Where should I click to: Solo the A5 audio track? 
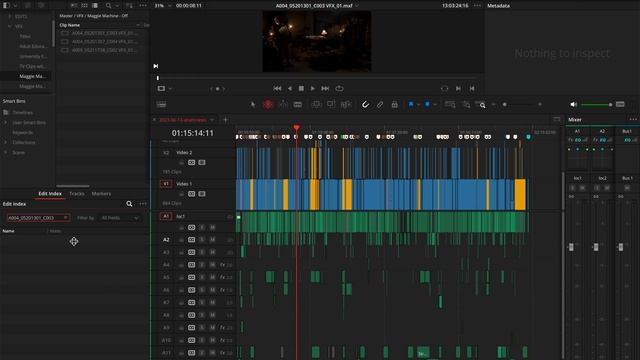click(202, 278)
